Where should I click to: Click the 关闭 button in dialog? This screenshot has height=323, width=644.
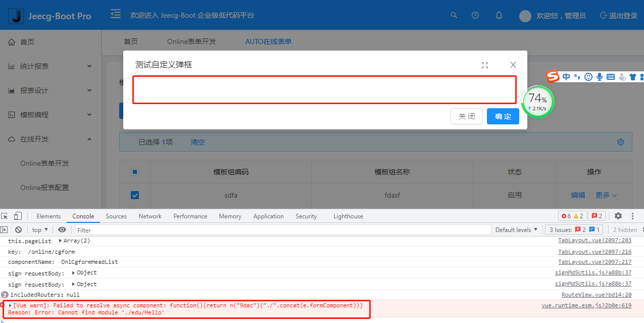467,116
